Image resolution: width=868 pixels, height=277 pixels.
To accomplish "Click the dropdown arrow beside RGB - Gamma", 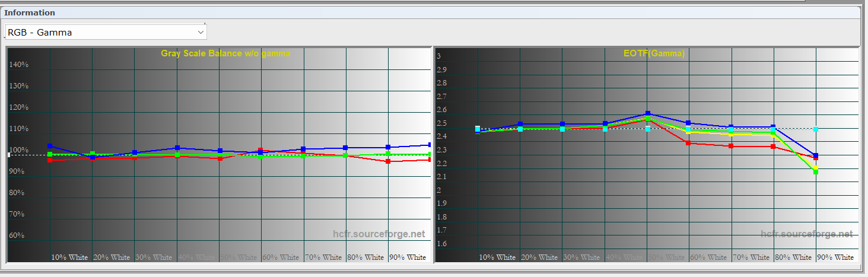I will (200, 33).
